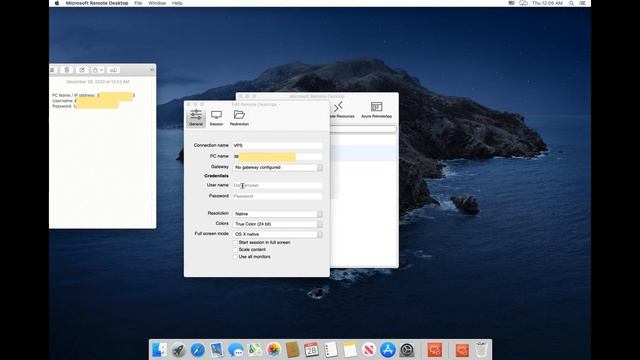Expand the Notes toolbar overflow chevron
The height and width of the screenshot is (360, 640).
click(152, 70)
